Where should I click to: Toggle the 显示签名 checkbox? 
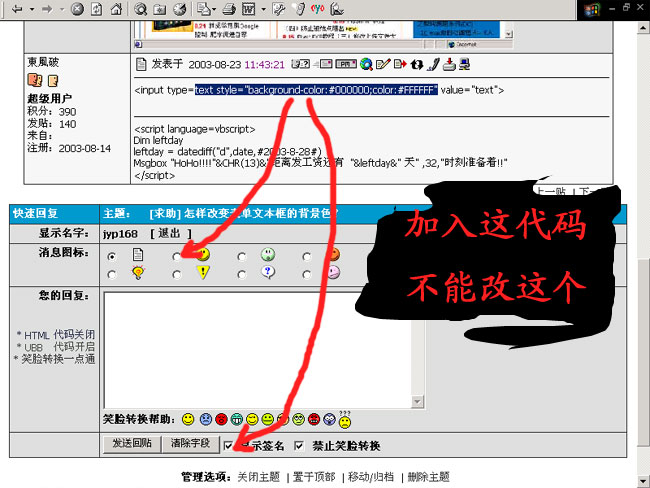pos(228,445)
